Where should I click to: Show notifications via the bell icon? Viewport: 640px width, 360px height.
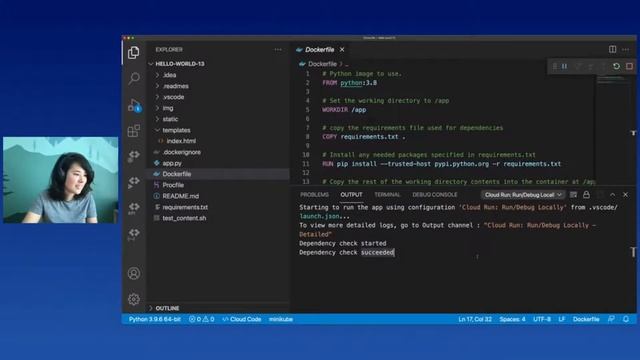tap(626, 319)
